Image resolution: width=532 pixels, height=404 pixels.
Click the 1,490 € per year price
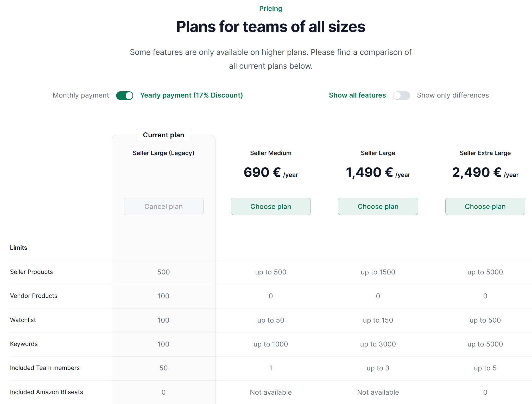(x=378, y=172)
